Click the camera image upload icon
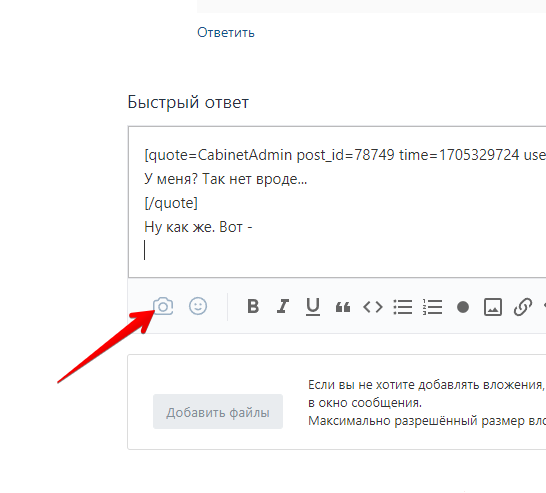Screen dimensions: 546x493 [163, 306]
